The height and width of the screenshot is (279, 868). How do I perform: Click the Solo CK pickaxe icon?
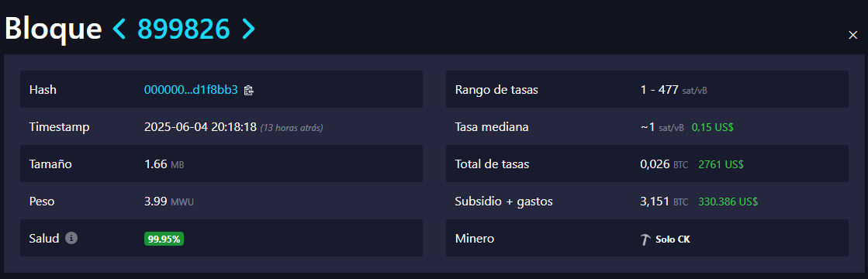tap(645, 239)
